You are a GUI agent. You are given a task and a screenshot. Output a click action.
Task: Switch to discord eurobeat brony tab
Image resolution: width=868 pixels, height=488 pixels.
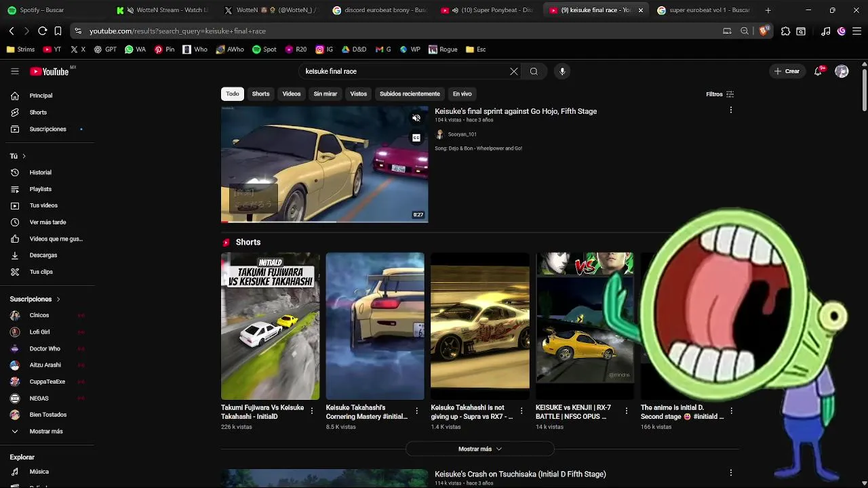380,10
